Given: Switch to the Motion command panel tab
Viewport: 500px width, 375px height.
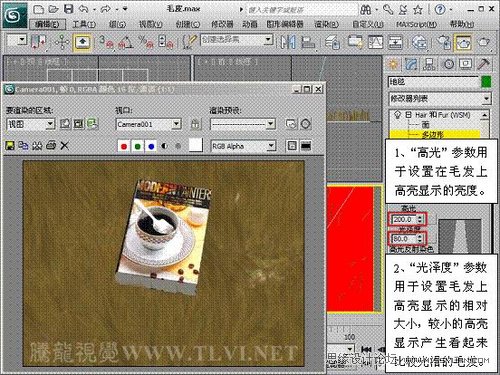Looking at the screenshot, I should [448, 64].
